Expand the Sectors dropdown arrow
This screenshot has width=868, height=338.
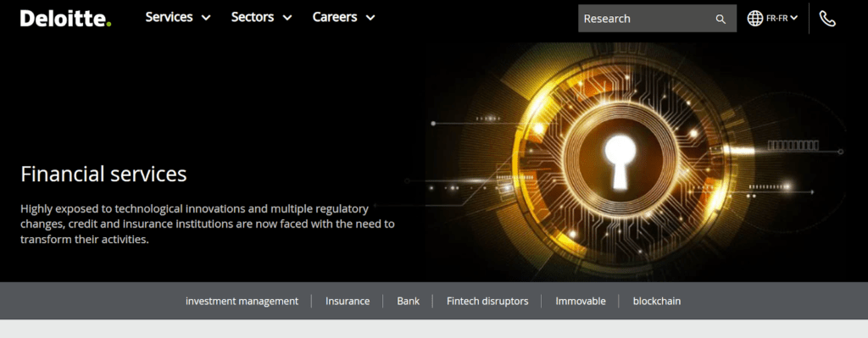tap(287, 19)
